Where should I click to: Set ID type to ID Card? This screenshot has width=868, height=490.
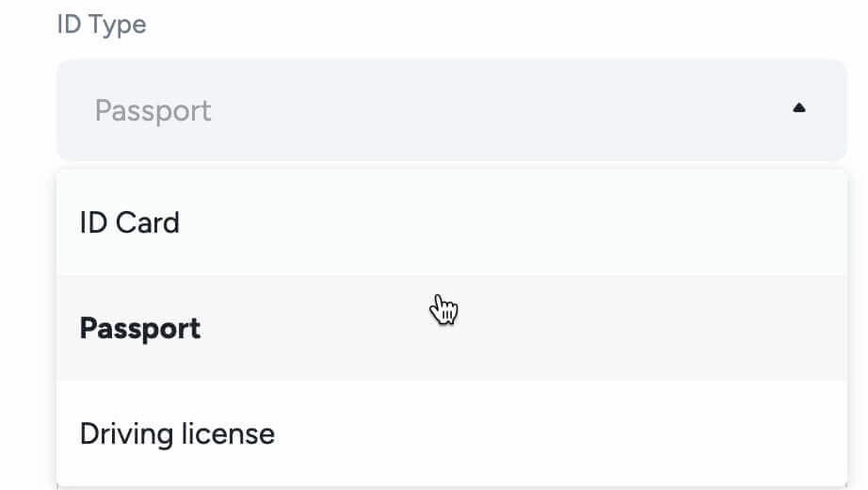point(452,222)
